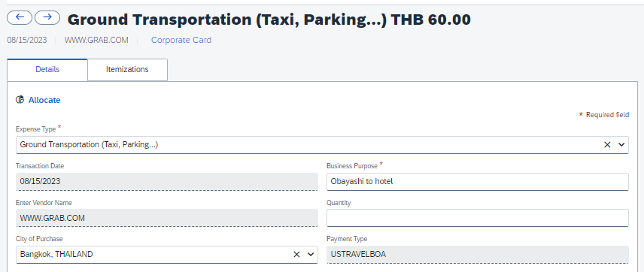Click the Business Purpose text field
644x272 pixels.
477,181
